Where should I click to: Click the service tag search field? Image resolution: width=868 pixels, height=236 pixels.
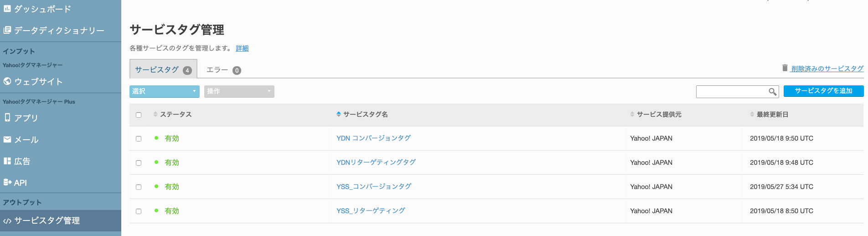(x=732, y=92)
